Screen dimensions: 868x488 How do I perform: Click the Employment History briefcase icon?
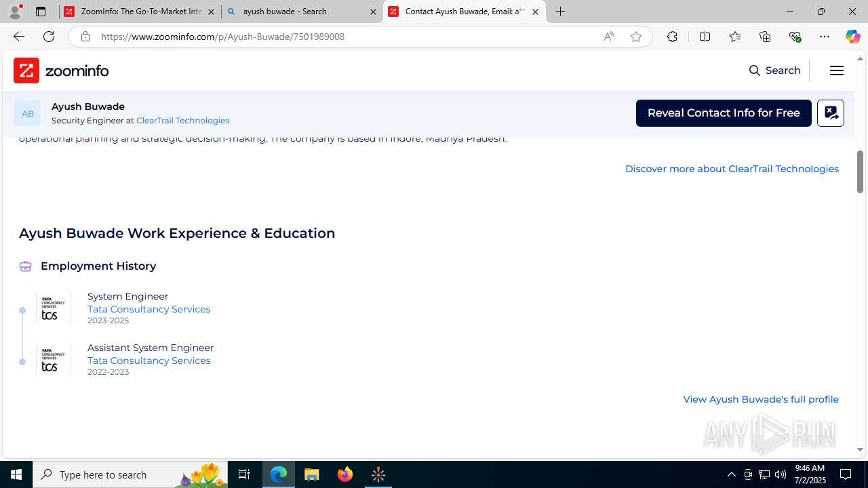coord(26,266)
